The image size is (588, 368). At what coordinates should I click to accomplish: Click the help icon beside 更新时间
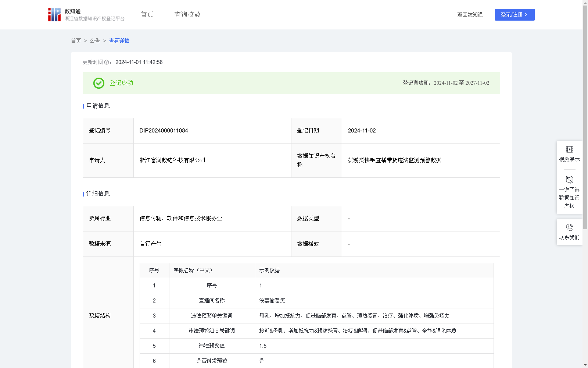pyautogui.click(x=107, y=63)
